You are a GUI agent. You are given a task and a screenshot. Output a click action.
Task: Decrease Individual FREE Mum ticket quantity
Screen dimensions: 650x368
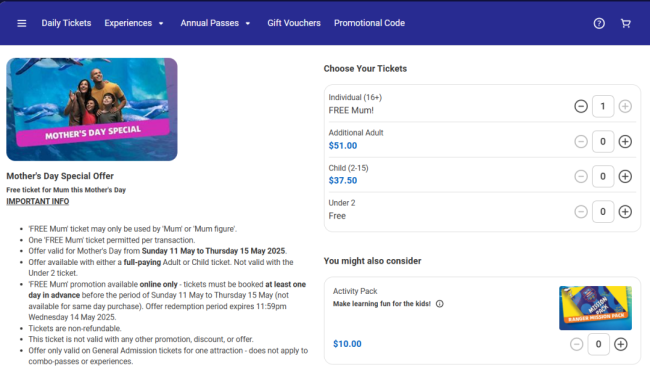581,107
